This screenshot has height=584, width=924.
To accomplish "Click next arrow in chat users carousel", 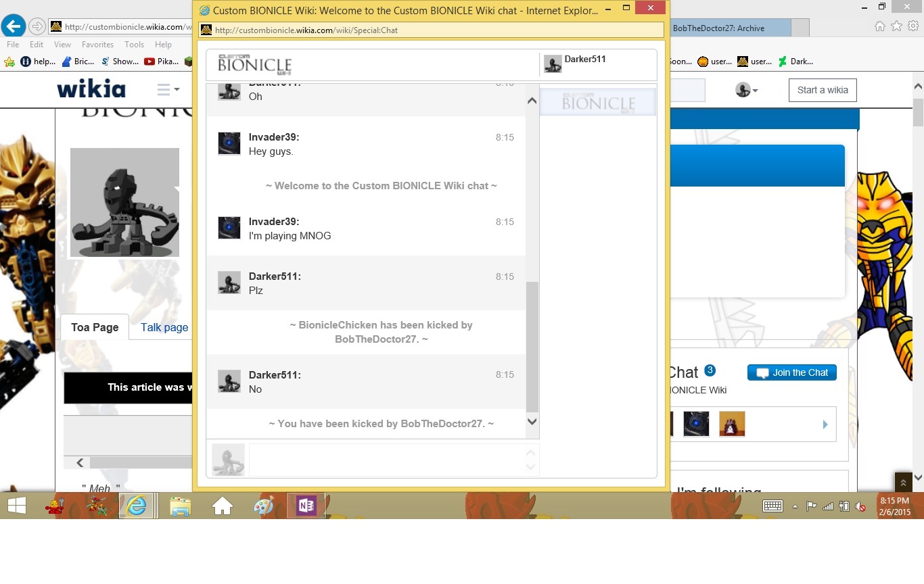I will (x=825, y=424).
